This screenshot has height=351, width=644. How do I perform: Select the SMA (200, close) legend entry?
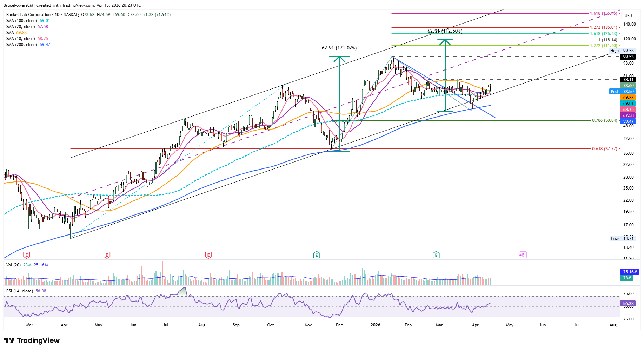[28, 45]
